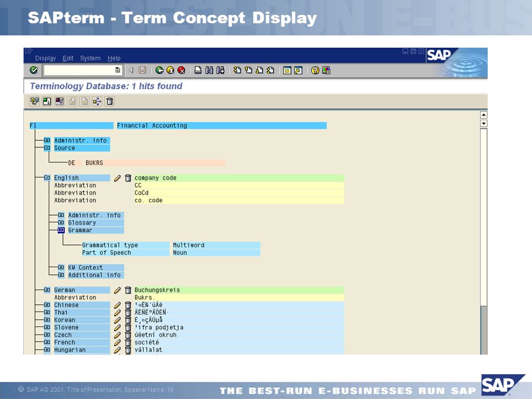This screenshot has width=532, height=399.
Task: Select the 'Buchungskreis' German term
Action: tap(239, 290)
